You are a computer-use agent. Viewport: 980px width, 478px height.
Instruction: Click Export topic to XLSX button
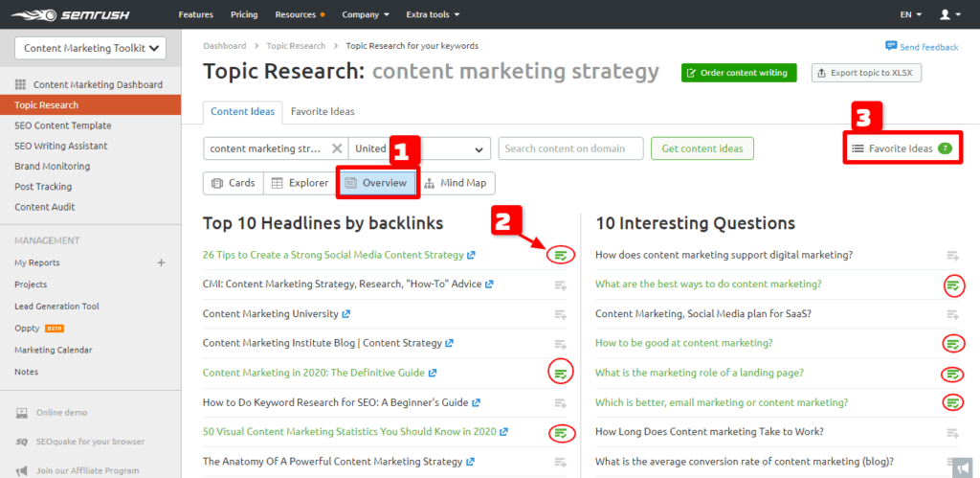click(x=866, y=73)
